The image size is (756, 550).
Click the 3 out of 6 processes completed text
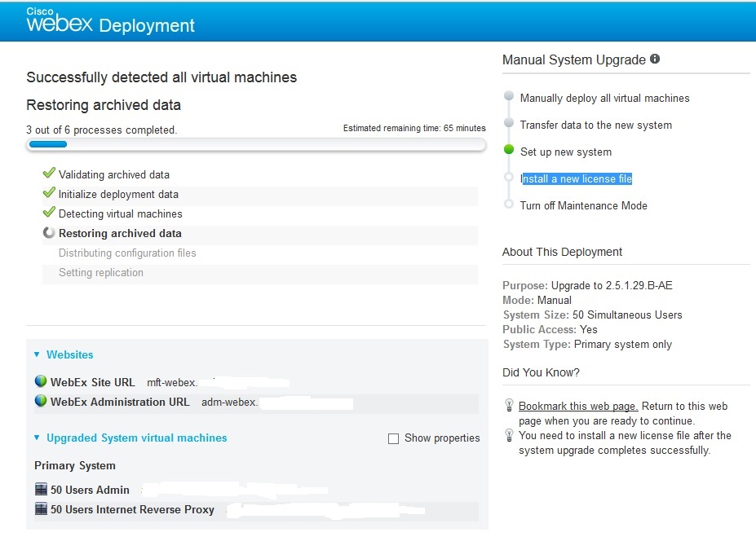(101, 130)
